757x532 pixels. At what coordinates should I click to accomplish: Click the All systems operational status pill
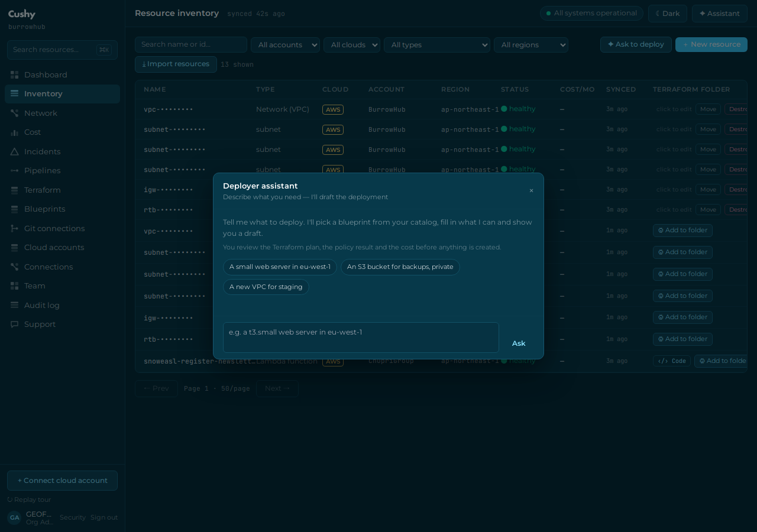(591, 14)
